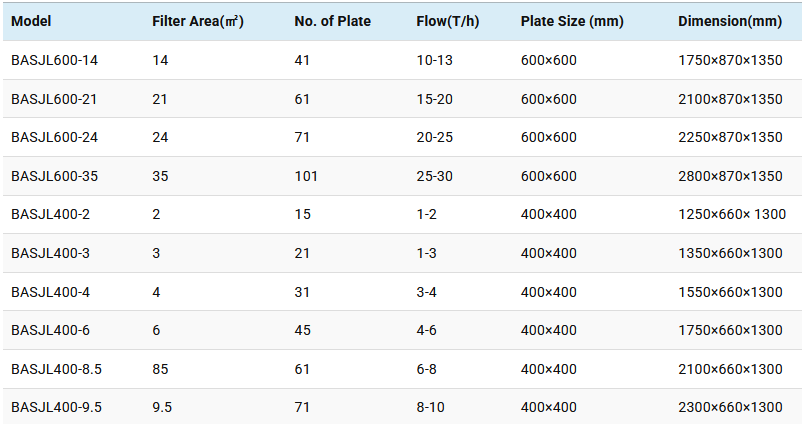
Task: Select the BASJL600-14 model cell
Action: click(x=54, y=60)
